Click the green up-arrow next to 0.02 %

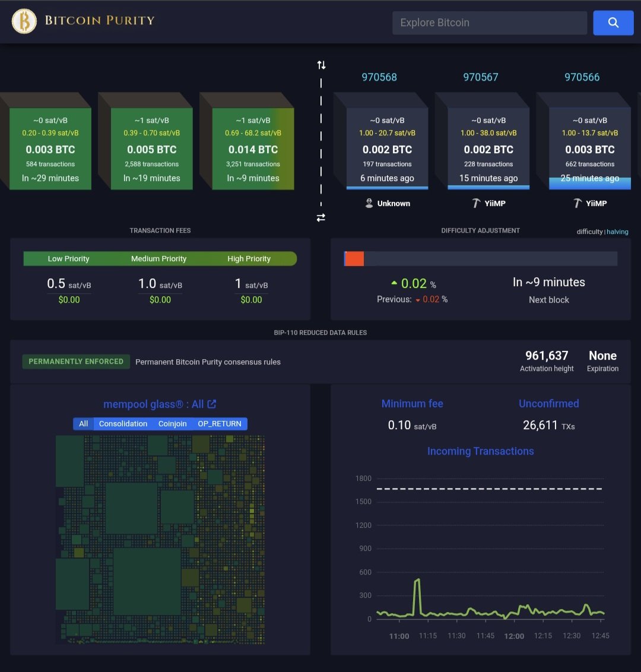[394, 283]
